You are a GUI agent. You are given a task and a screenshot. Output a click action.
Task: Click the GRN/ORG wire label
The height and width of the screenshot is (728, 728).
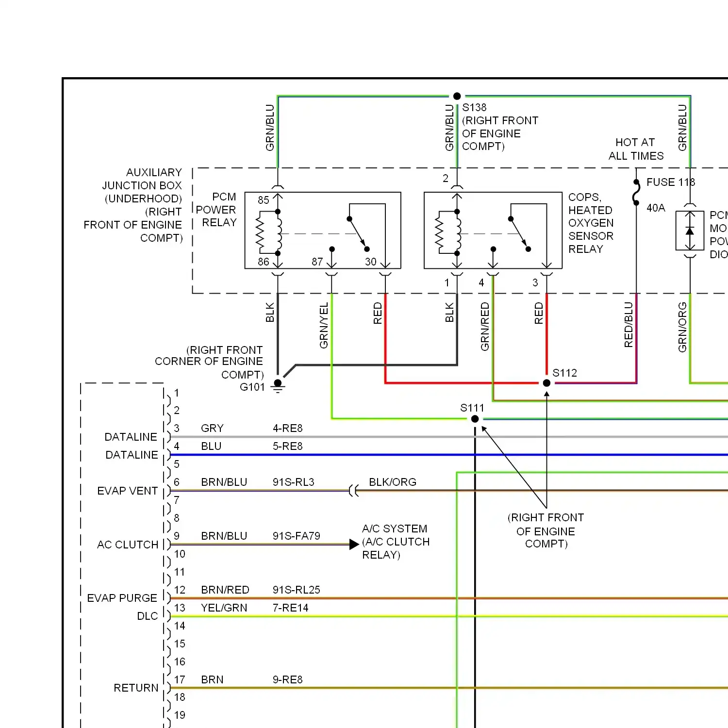coord(682,327)
